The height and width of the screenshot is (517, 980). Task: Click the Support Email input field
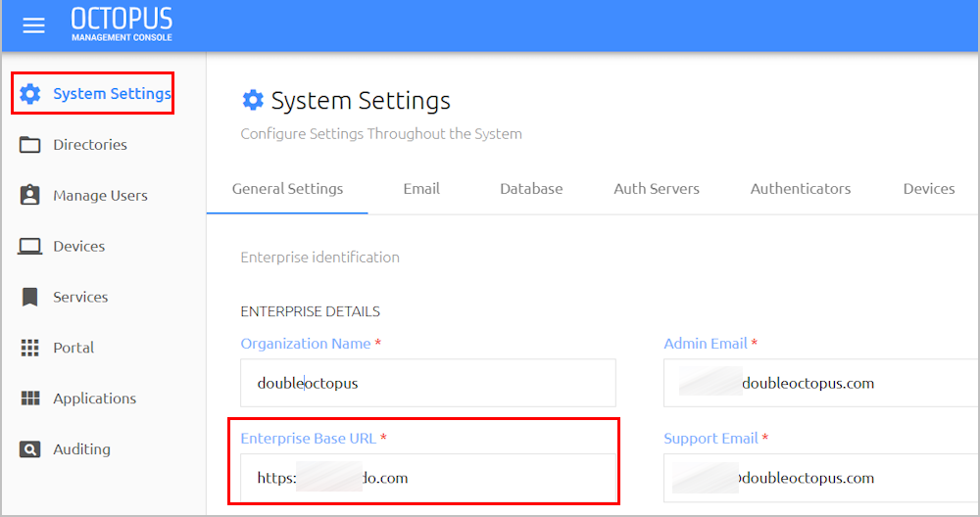point(820,478)
